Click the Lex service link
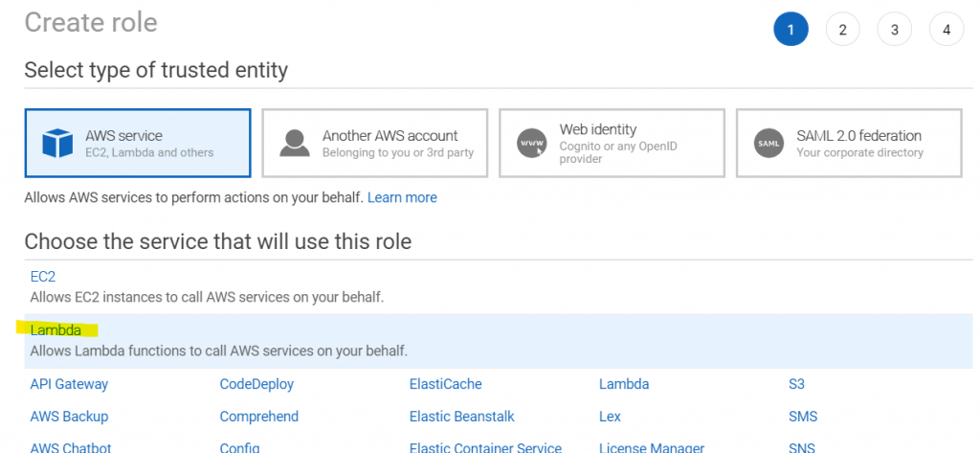980x453 pixels. pyautogui.click(x=610, y=417)
